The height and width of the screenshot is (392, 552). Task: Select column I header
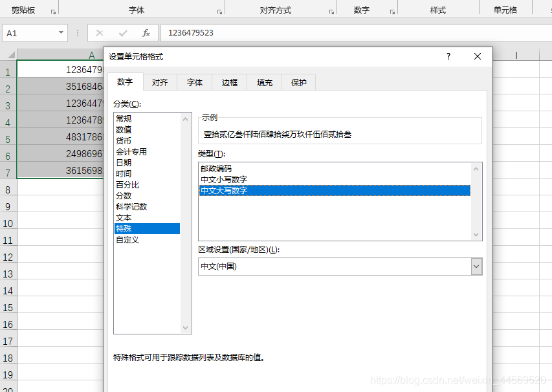click(516, 55)
